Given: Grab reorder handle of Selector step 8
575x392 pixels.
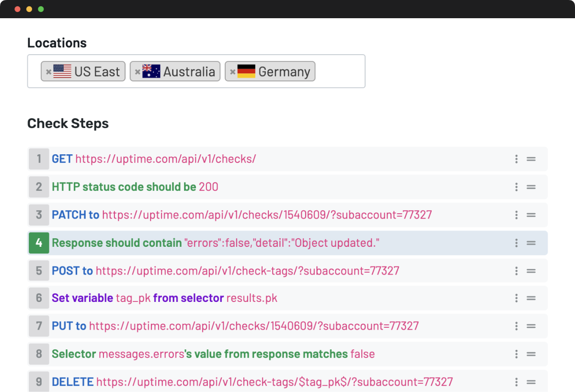Looking at the screenshot, I should pos(531,354).
